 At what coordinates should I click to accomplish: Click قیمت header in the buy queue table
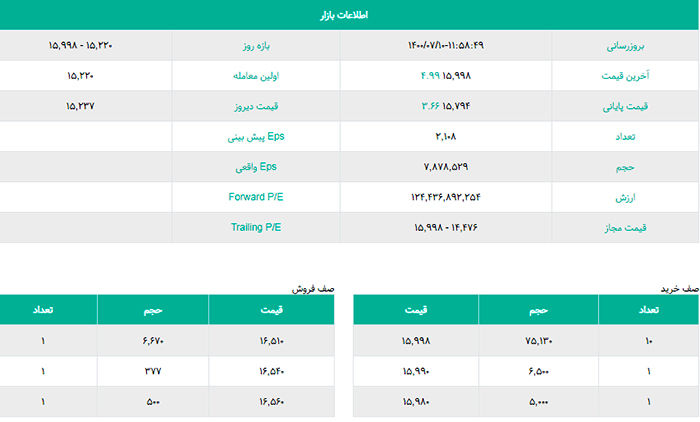[416, 309]
